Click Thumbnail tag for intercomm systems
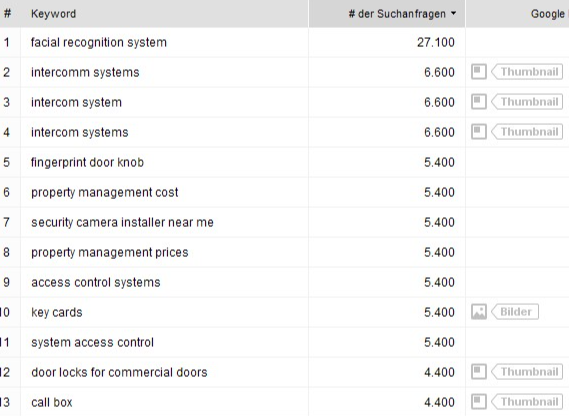Image resolution: width=569 pixels, height=416 pixels. click(527, 72)
